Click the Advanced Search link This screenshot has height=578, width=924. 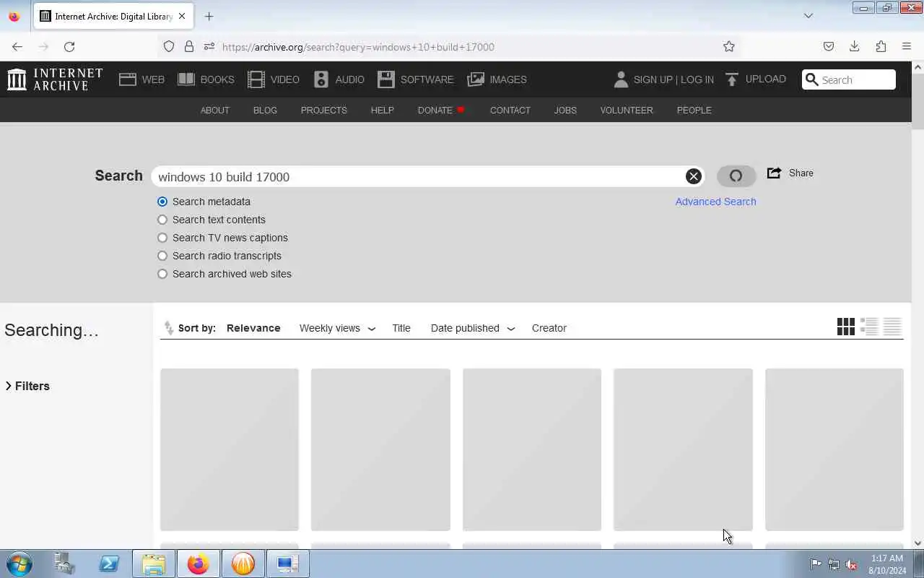click(715, 202)
